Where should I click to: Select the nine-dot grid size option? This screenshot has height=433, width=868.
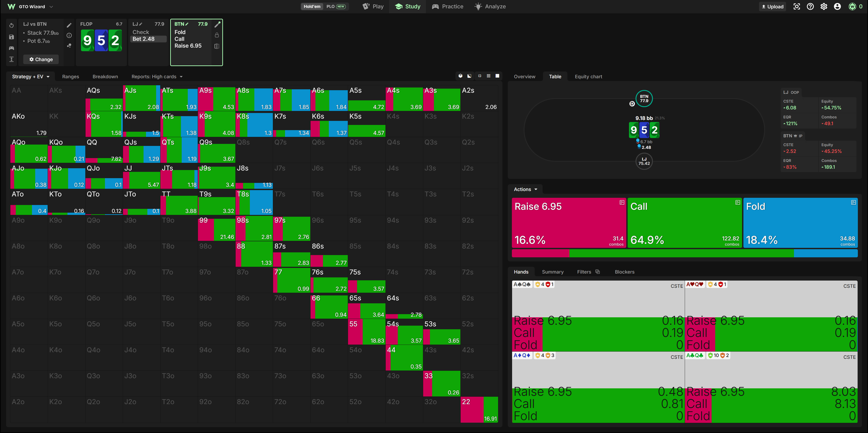(x=489, y=76)
